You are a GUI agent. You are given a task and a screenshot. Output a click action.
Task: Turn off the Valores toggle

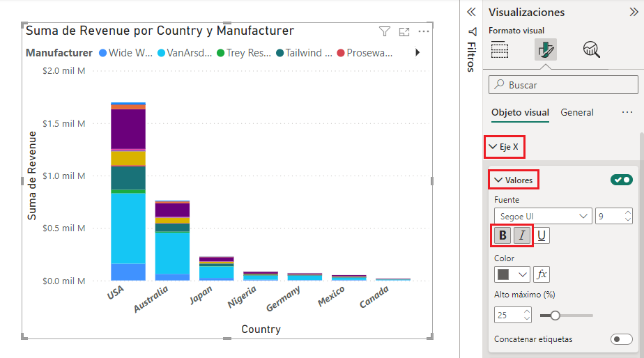[x=622, y=180]
